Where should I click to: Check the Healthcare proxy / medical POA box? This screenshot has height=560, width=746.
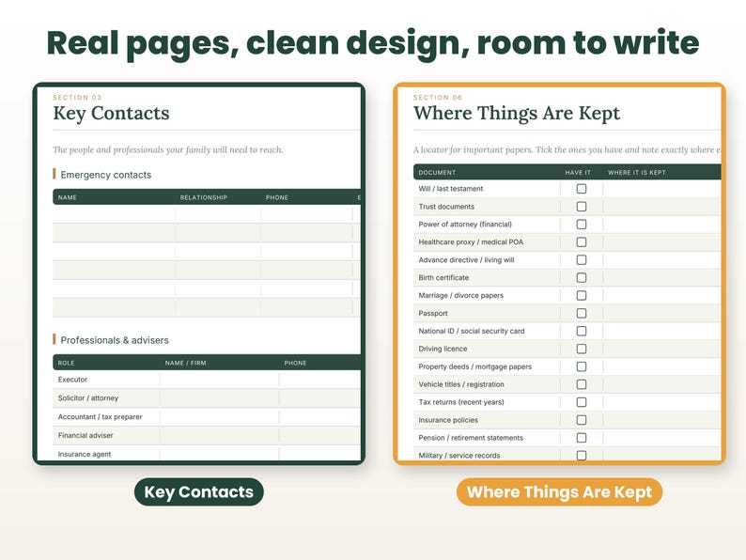581,241
